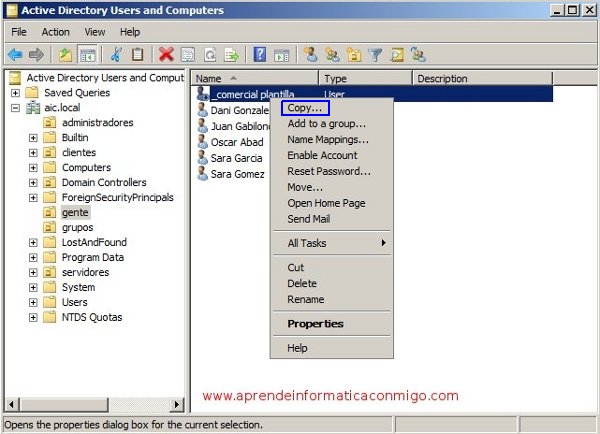Expand the LostAndFound container
This screenshot has height=434, width=600.
coord(33,242)
